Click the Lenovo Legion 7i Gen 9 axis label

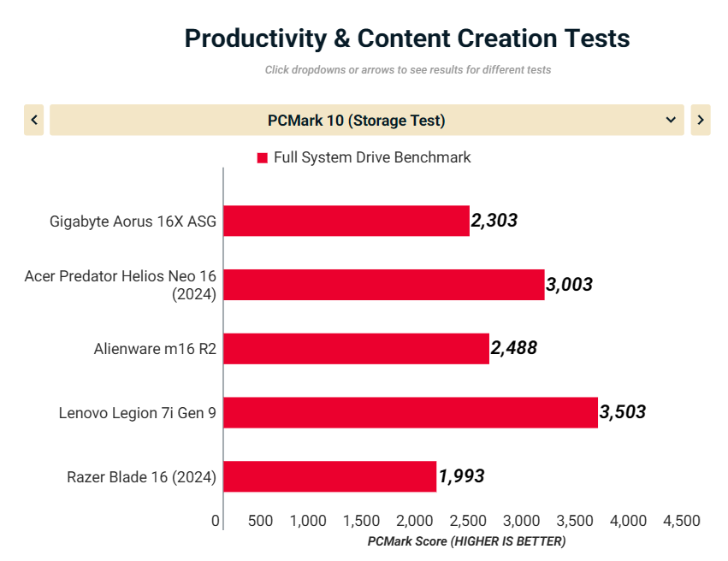point(137,412)
